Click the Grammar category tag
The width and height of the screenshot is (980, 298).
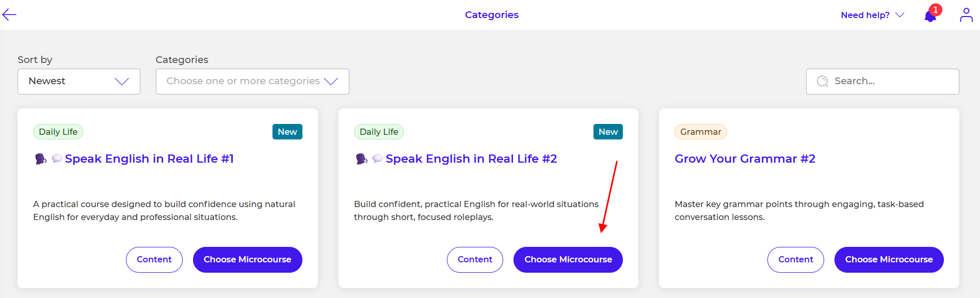700,132
